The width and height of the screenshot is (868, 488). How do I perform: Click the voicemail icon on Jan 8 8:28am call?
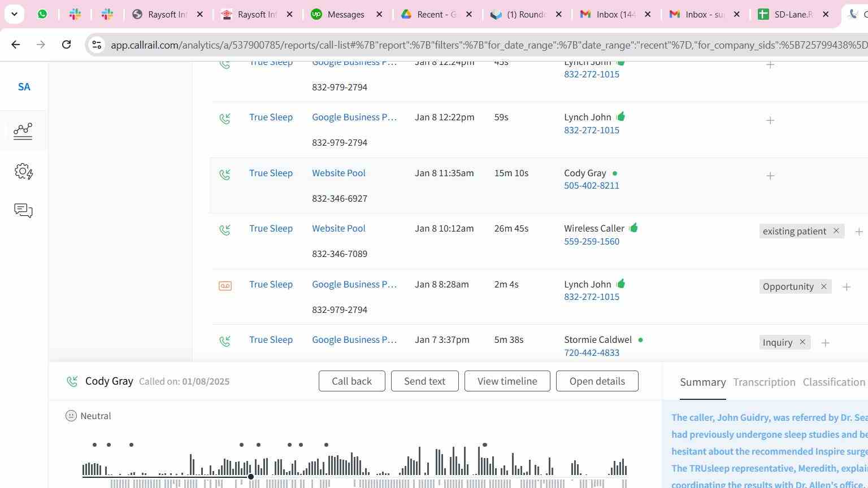[x=225, y=286]
